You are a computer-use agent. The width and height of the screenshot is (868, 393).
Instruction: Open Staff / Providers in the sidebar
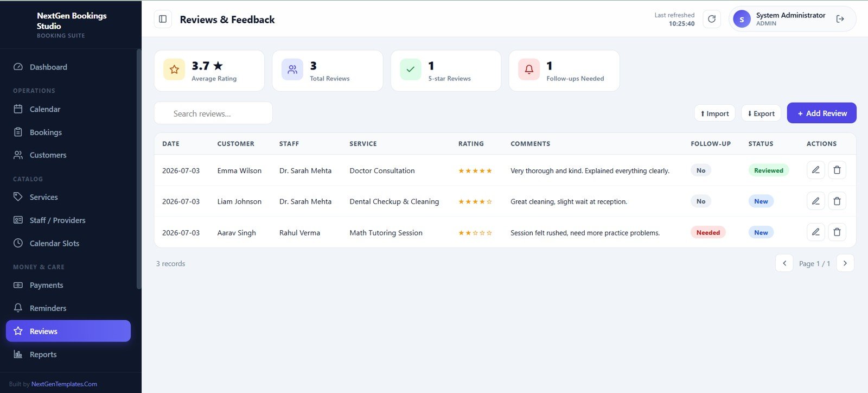coord(68,220)
